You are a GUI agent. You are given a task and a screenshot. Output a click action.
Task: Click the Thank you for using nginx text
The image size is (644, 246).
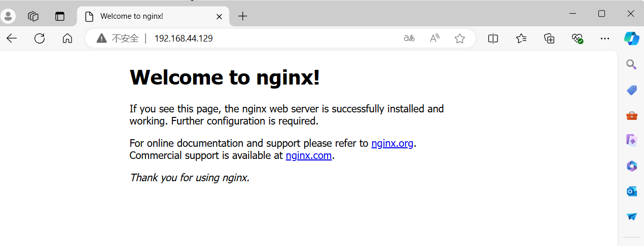[x=190, y=178]
